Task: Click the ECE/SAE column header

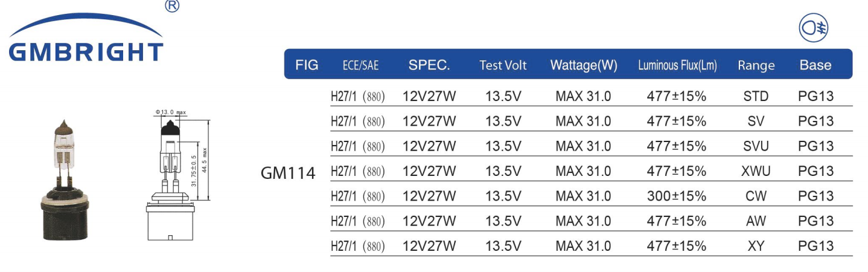Action: coord(360,65)
